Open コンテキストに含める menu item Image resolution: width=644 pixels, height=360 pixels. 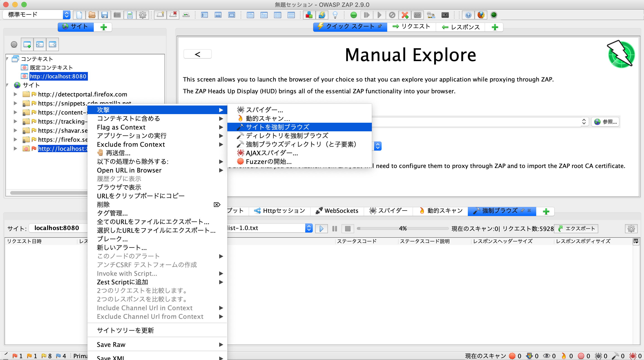click(157, 118)
